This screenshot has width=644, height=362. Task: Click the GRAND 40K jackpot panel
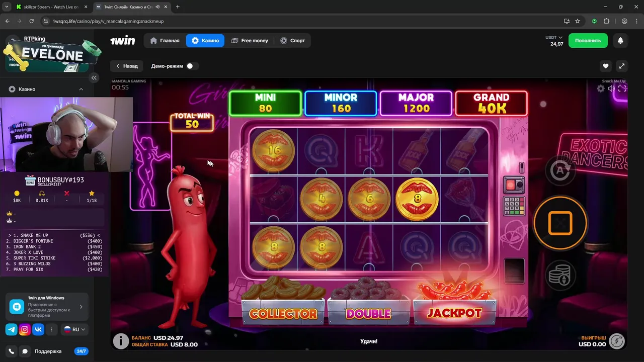click(x=492, y=103)
